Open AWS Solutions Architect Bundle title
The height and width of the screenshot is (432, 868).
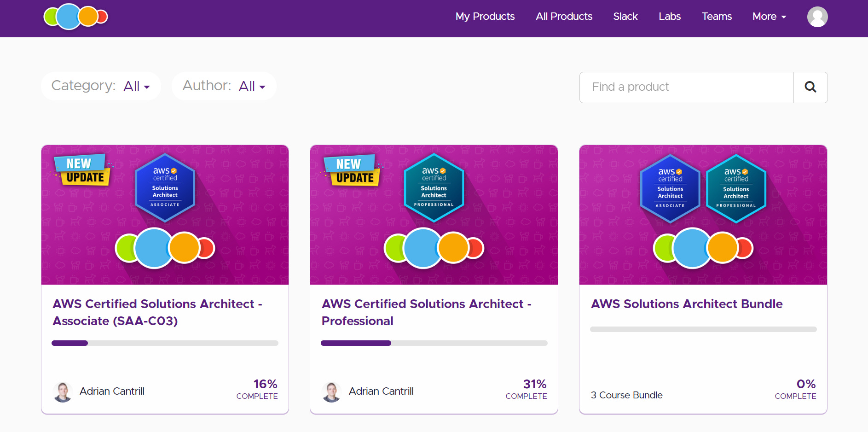coord(687,304)
